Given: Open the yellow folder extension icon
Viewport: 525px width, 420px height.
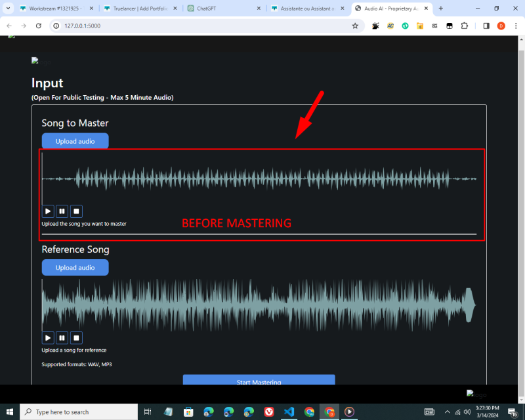Looking at the screenshot, I should (420, 26).
